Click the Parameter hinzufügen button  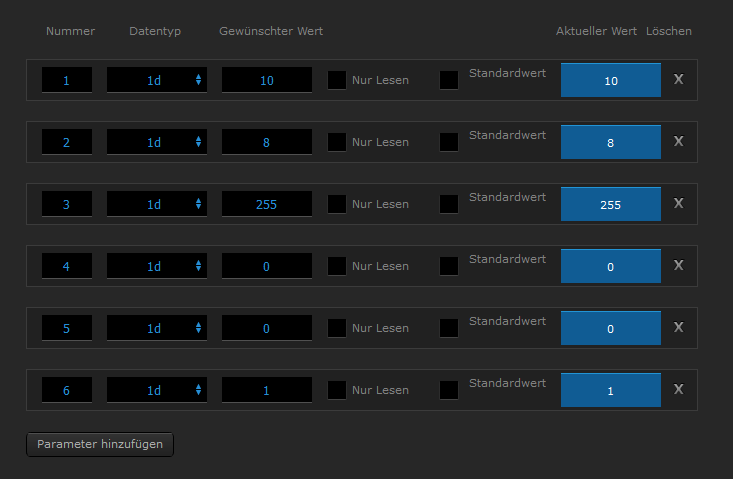100,443
